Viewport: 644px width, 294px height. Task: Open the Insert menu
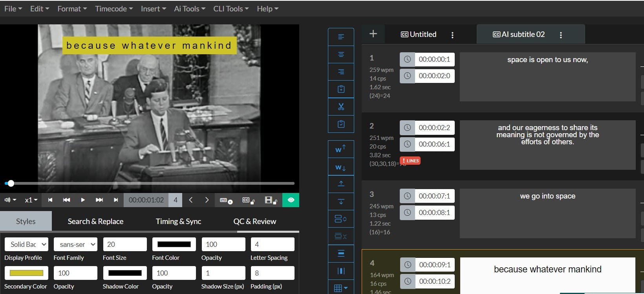click(x=154, y=9)
